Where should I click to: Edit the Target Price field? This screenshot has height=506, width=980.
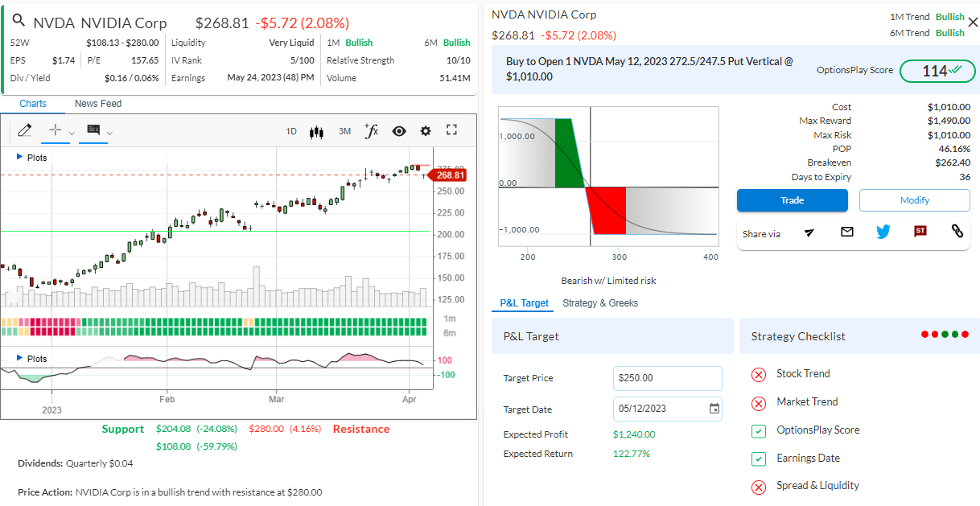668,378
